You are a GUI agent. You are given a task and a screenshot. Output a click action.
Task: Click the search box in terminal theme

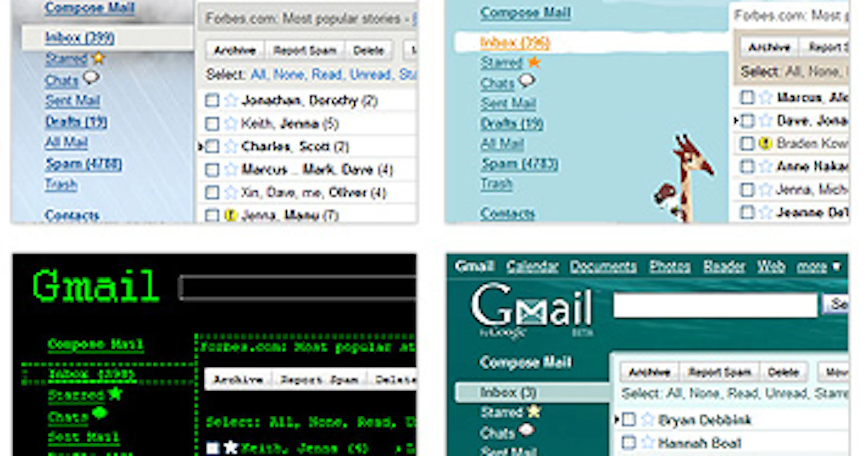coord(298,288)
